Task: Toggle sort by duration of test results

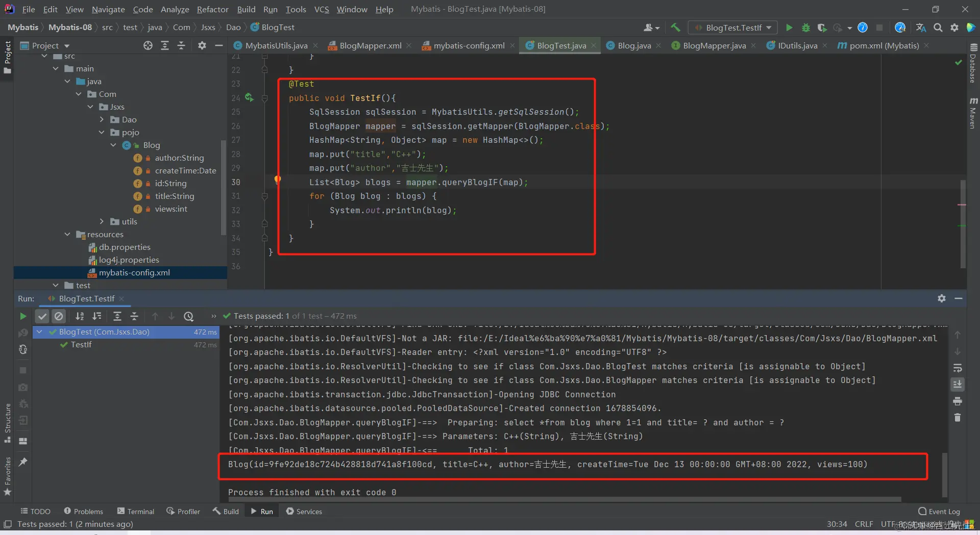Action: coord(97,316)
